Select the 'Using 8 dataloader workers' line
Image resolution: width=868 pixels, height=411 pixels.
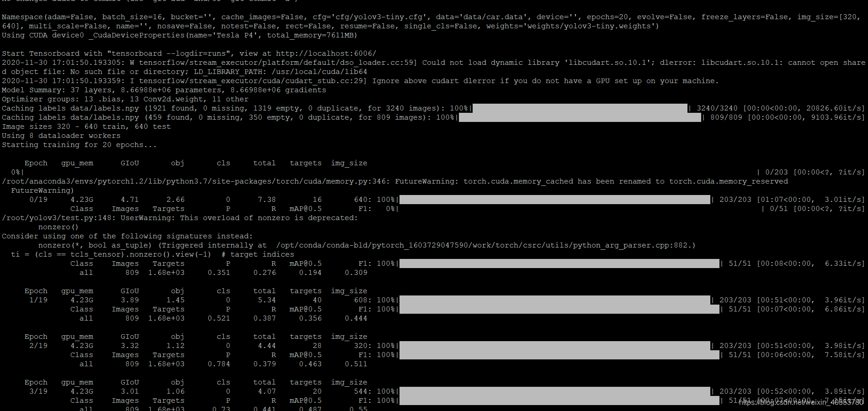click(61, 136)
